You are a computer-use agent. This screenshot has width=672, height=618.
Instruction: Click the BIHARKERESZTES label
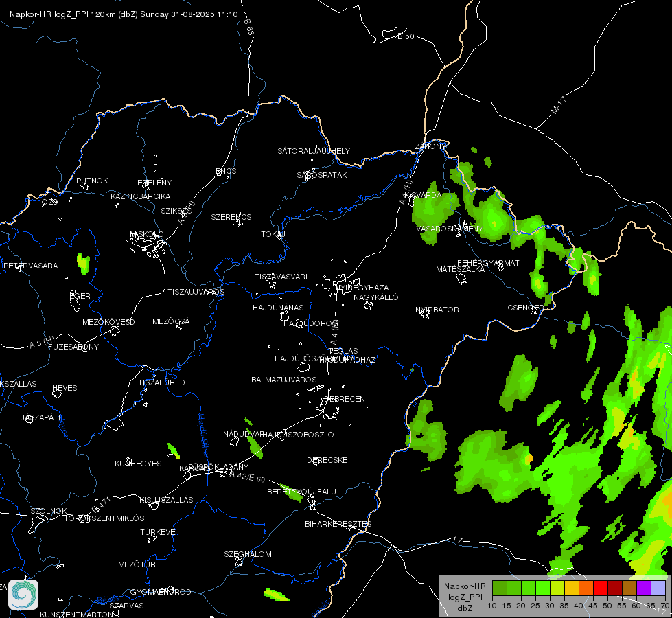pyautogui.click(x=338, y=524)
